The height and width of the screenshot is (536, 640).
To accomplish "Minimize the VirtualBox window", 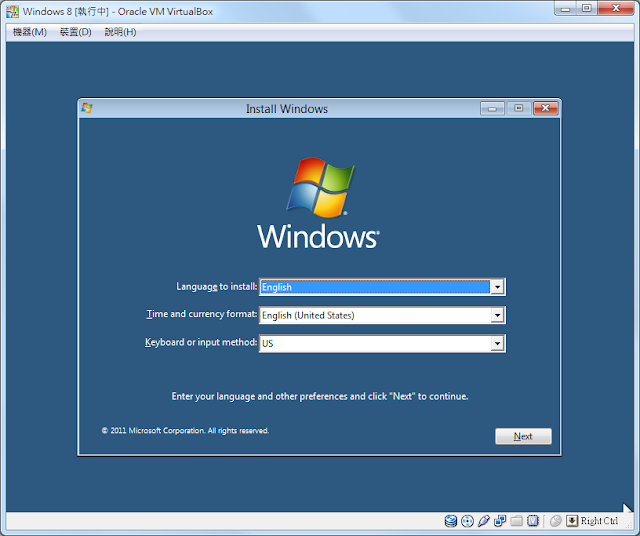I will point(565,9).
